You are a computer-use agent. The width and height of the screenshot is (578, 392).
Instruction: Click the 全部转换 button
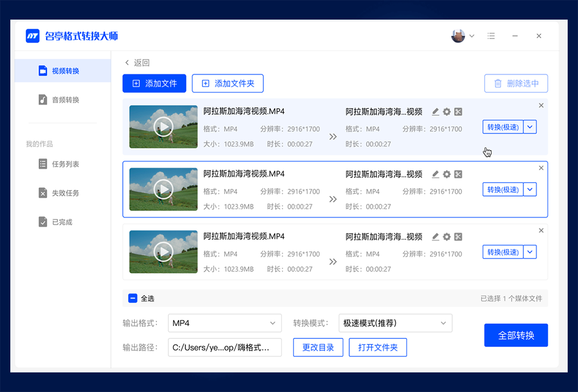pyautogui.click(x=516, y=335)
